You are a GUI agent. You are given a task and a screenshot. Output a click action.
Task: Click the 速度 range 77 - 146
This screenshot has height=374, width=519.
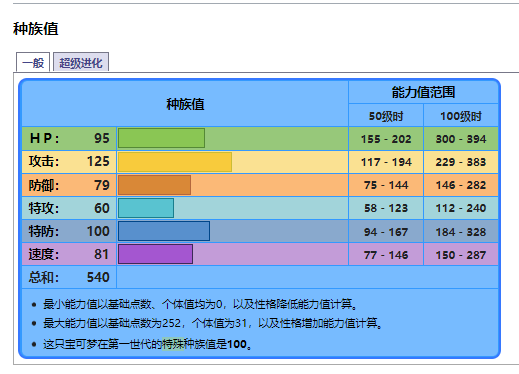386,255
